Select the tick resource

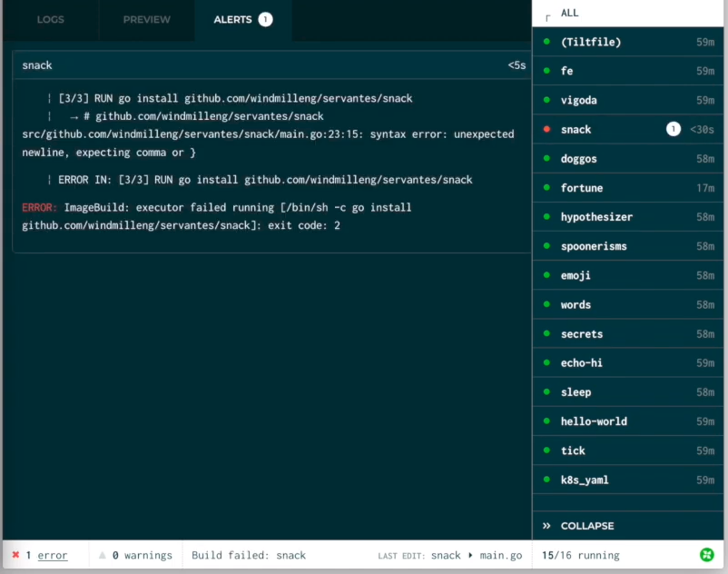[x=628, y=450]
